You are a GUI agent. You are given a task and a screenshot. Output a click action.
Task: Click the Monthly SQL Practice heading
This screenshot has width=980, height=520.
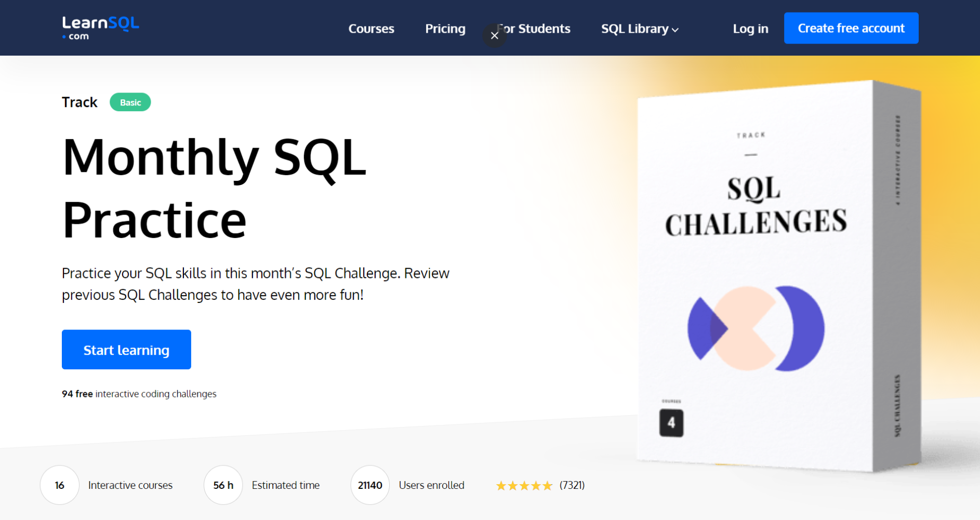[x=214, y=188]
